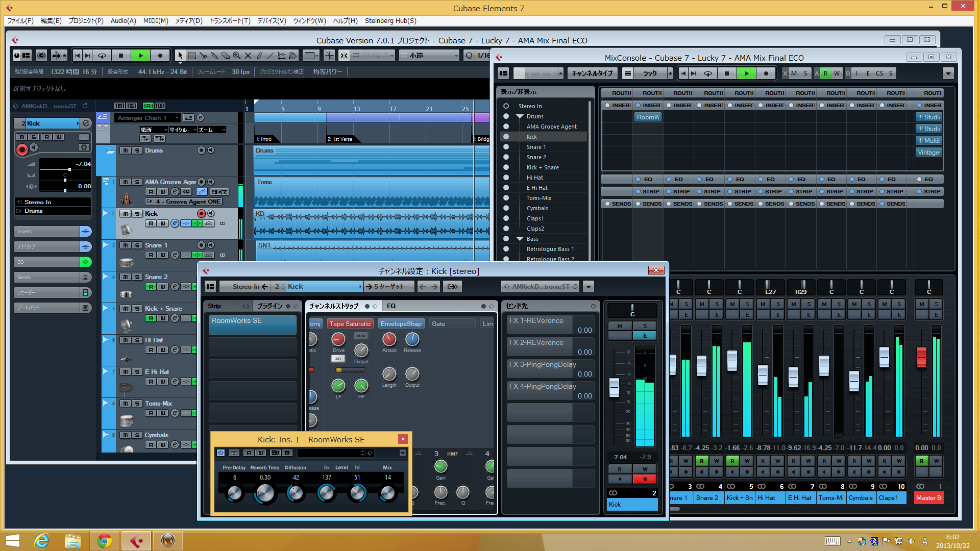Open grid type 小節 dropdown
Image resolution: width=980 pixels, height=551 pixels.
click(429, 55)
